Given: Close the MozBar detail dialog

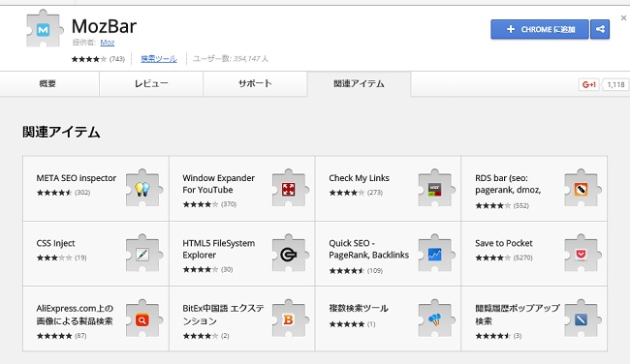Looking at the screenshot, I should pos(623,17).
